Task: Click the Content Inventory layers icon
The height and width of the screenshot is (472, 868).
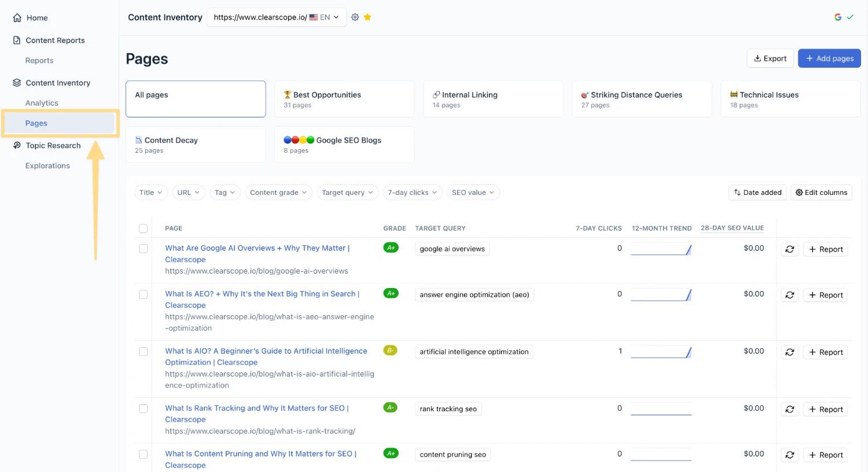Action: click(x=17, y=83)
